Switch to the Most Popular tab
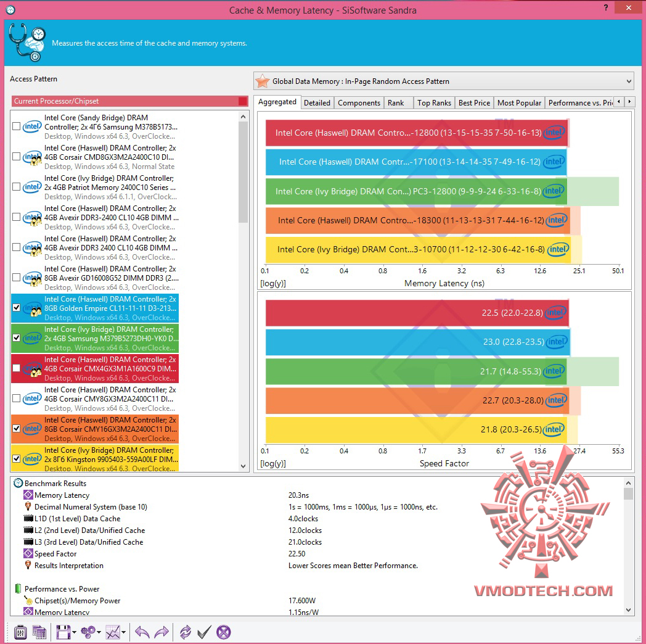Screen dimensions: 646x644 click(519, 102)
